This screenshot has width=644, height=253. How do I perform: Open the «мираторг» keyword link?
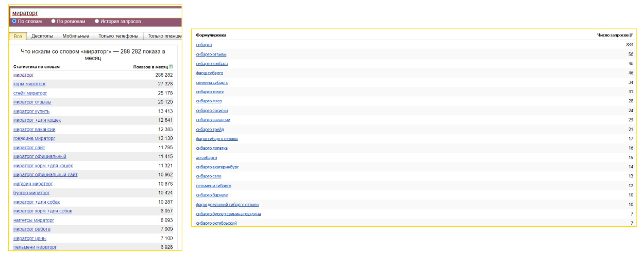tap(24, 75)
